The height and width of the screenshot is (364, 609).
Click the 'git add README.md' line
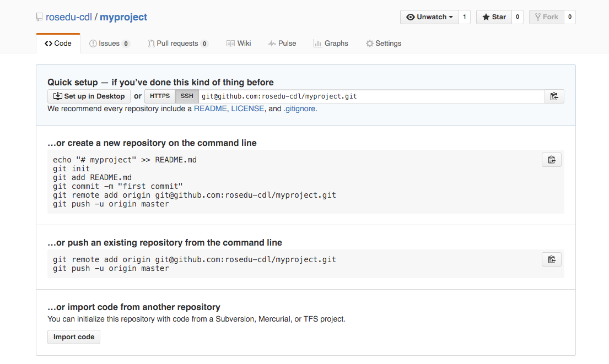pyautogui.click(x=93, y=178)
